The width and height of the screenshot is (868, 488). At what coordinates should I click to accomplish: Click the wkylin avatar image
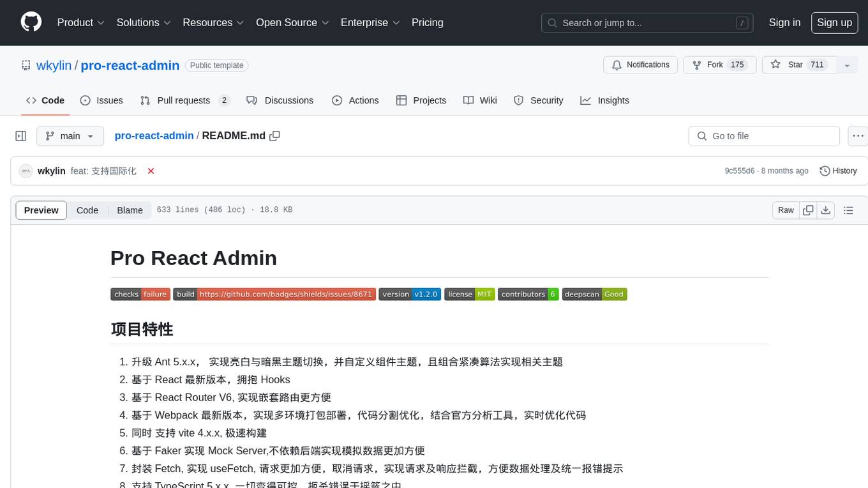pyautogui.click(x=26, y=171)
